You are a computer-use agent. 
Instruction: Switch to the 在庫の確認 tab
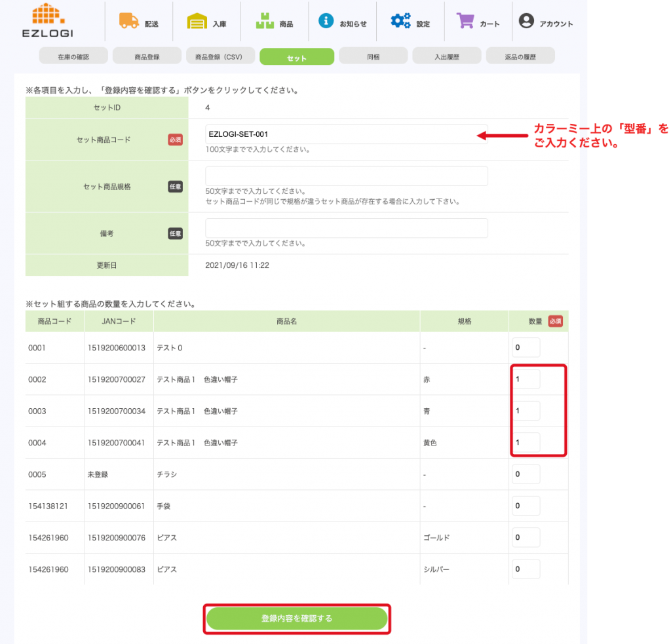click(73, 57)
